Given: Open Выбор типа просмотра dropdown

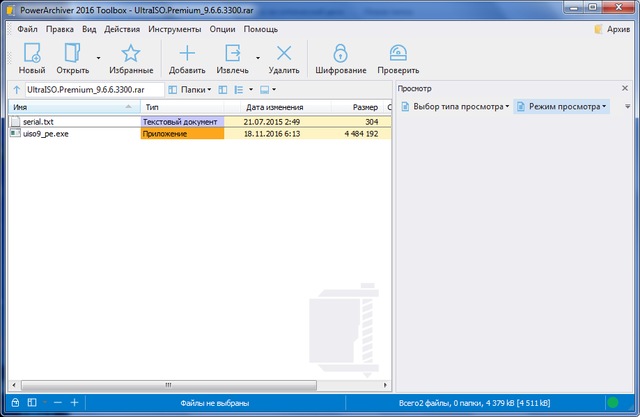Looking at the screenshot, I should pyautogui.click(x=455, y=106).
